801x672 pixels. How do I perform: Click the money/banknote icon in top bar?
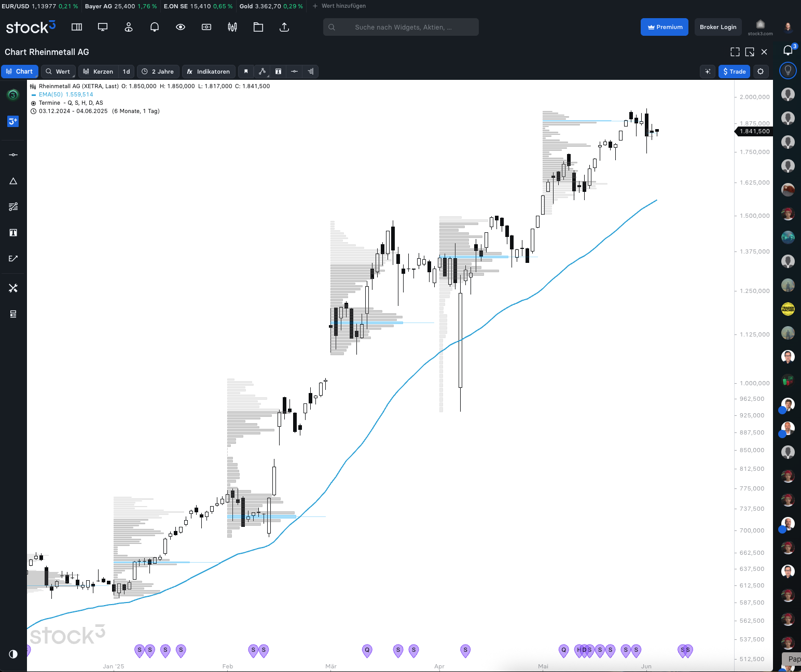(x=206, y=27)
